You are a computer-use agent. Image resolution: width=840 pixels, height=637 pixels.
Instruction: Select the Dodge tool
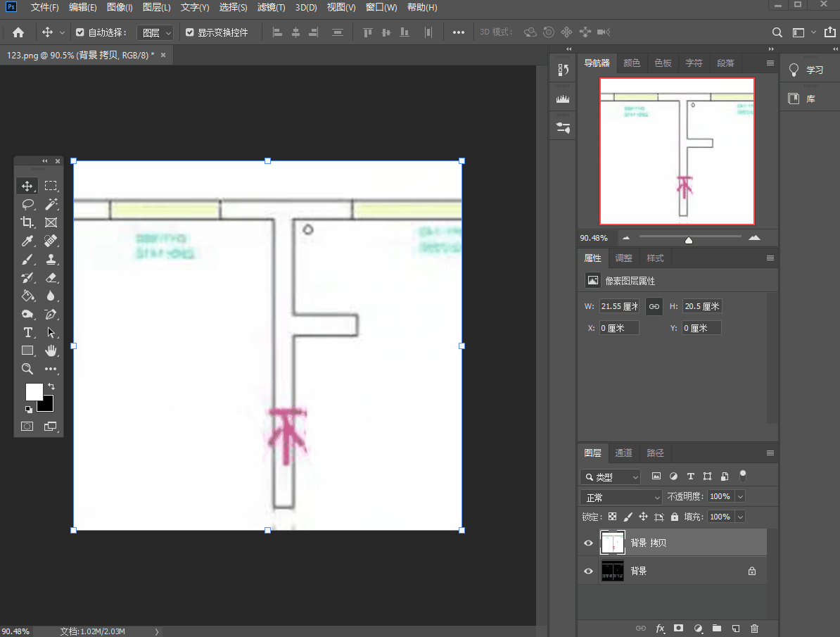(27, 314)
